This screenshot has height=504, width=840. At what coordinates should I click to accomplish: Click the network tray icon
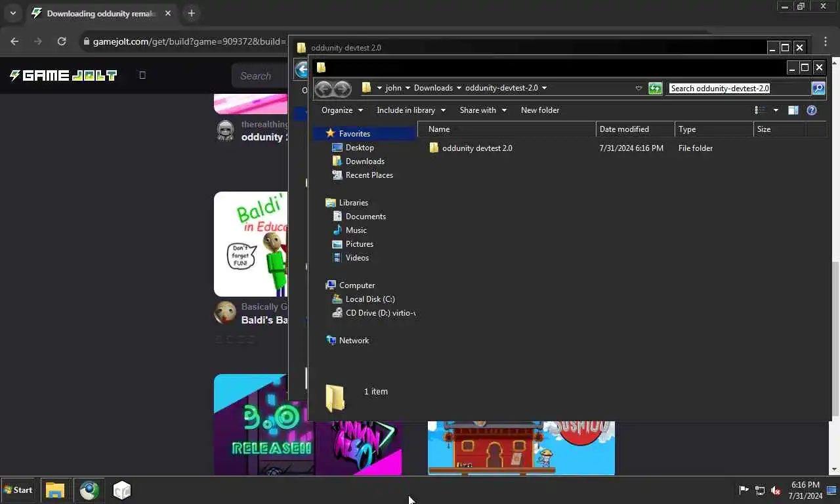point(760,490)
